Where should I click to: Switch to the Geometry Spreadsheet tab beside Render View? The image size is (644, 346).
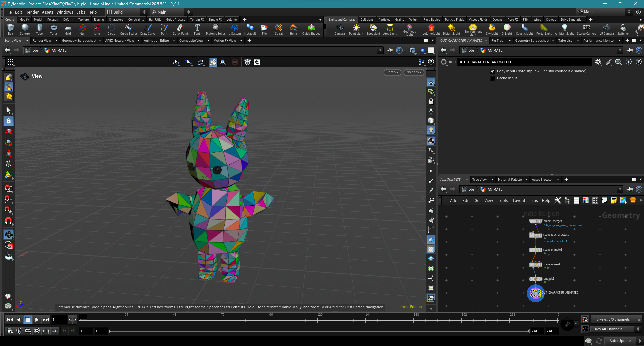coord(79,41)
